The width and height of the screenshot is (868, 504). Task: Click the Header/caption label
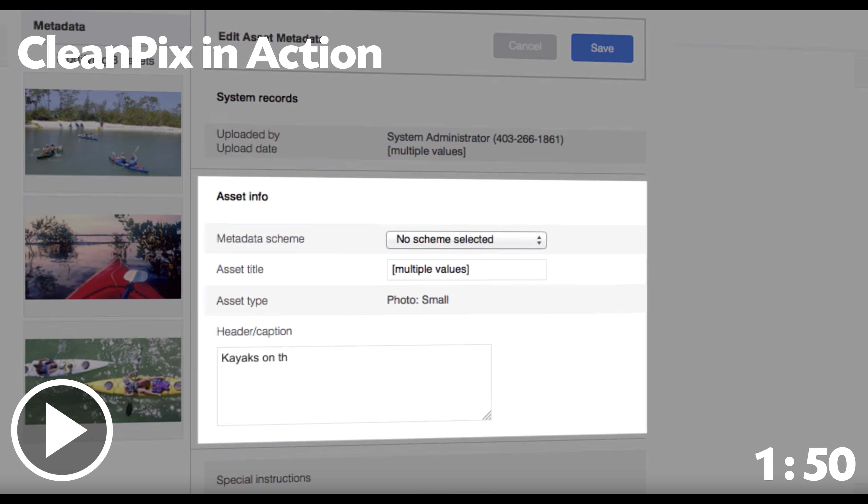(254, 331)
